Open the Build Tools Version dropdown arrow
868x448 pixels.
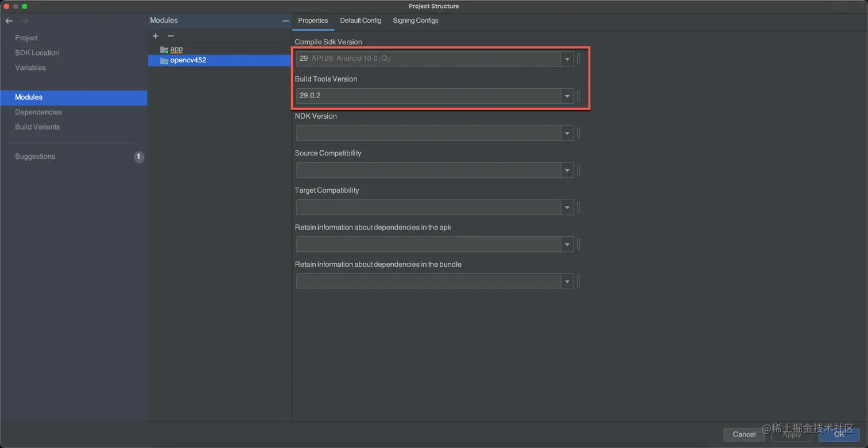[567, 96]
